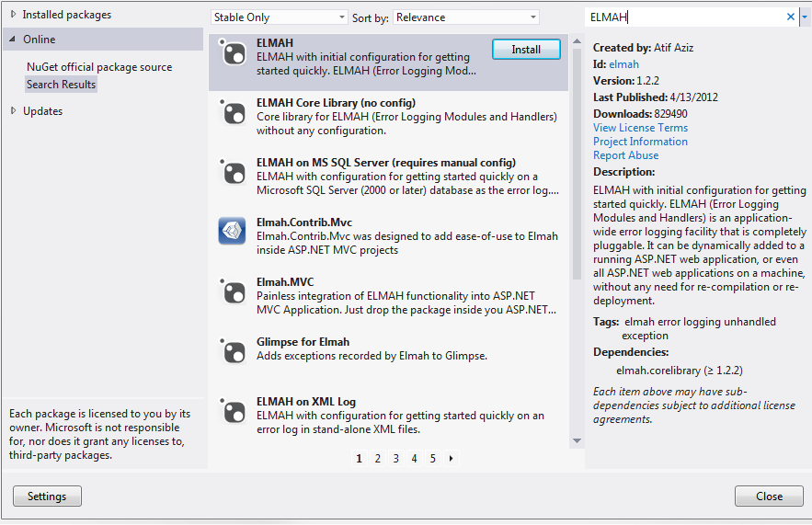Click the ELMAH package icon
The width and height of the screenshot is (812, 525).
click(x=232, y=52)
